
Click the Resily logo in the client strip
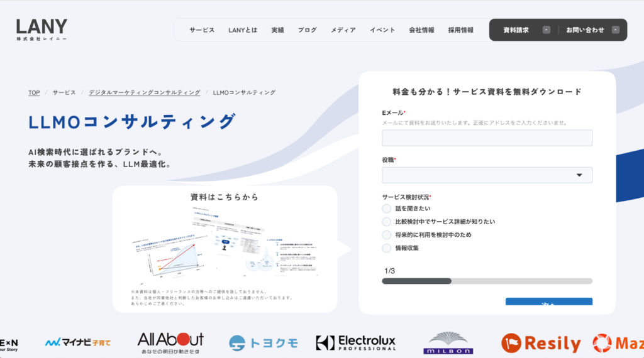click(541, 343)
